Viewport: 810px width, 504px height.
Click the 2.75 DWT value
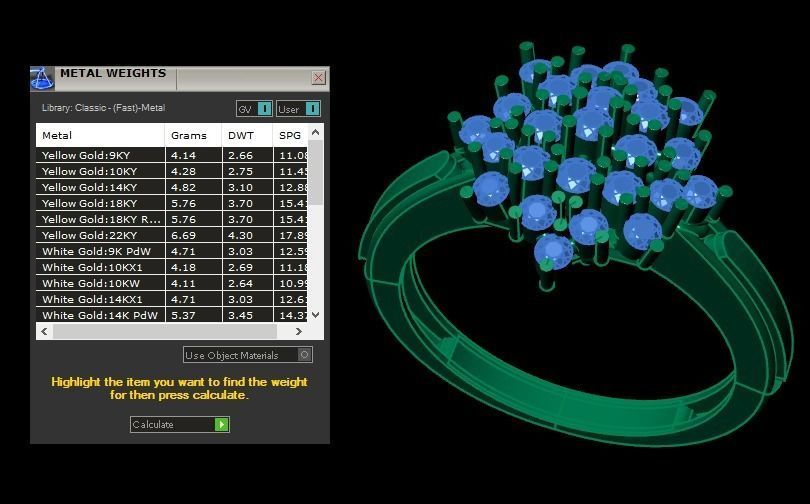point(240,171)
